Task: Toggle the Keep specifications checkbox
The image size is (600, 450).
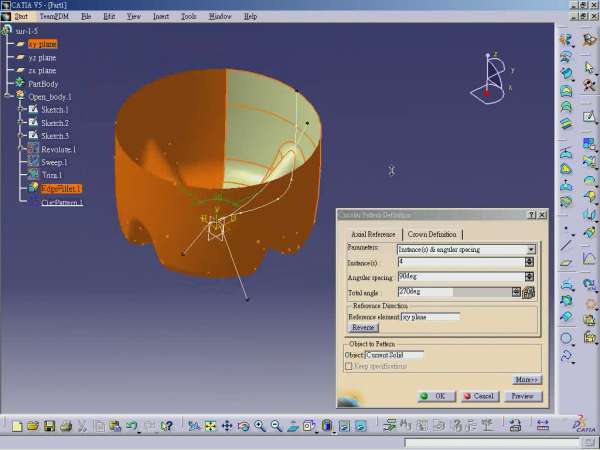Action: coord(349,366)
